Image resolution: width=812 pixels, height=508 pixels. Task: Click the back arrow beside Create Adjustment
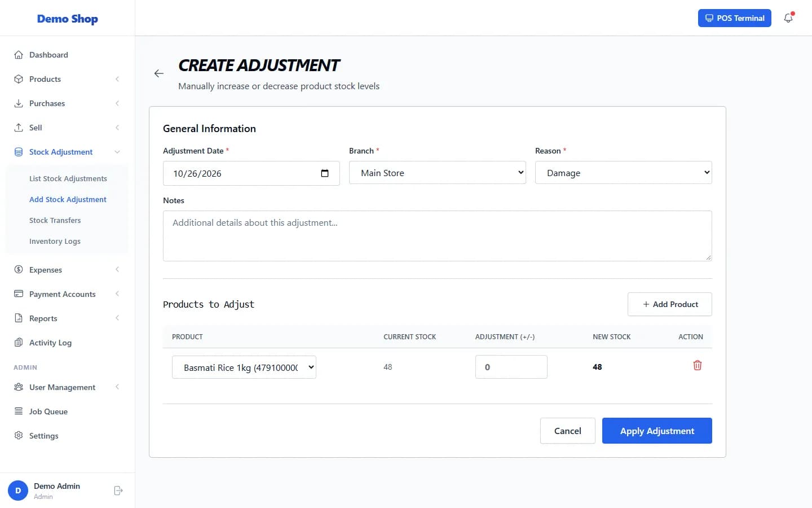[x=159, y=73]
